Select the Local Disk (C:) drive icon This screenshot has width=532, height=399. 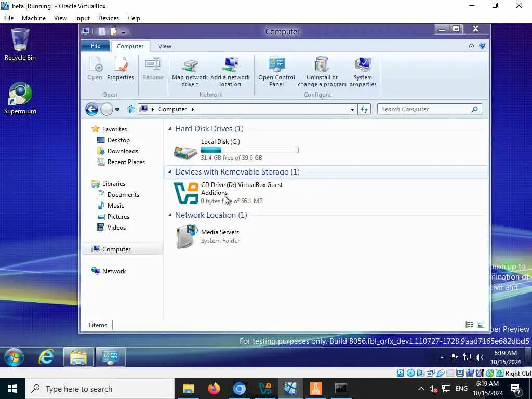(185, 152)
